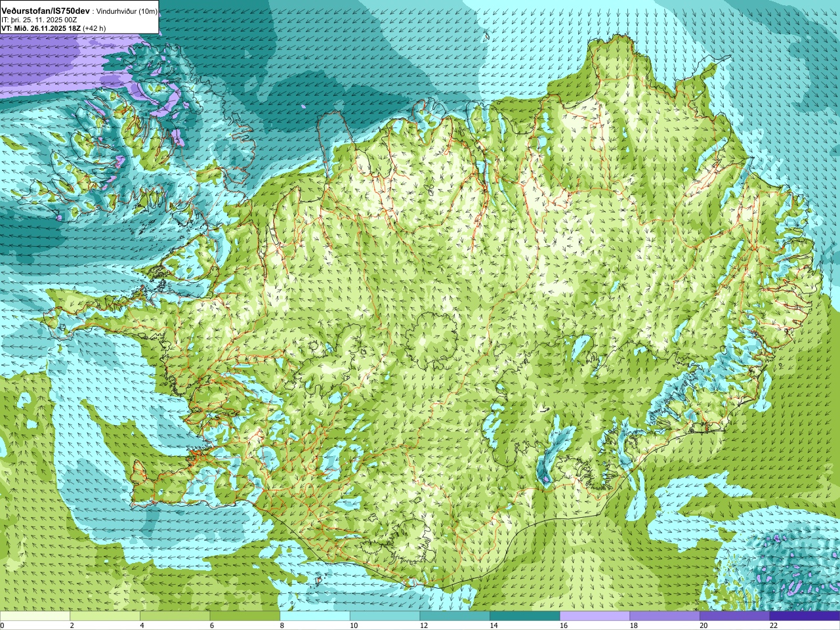Click the legend scale value '22'
The width and height of the screenshot is (840, 630).
coord(774,625)
